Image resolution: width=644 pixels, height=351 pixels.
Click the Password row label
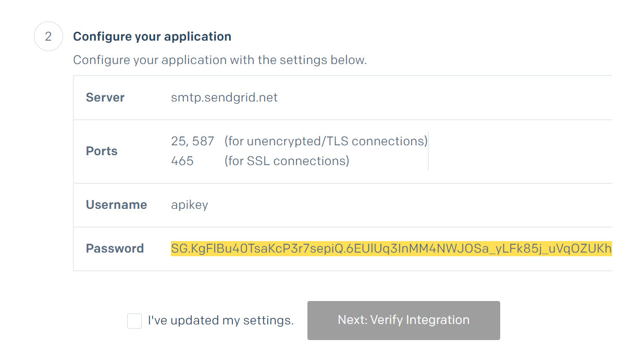coord(115,248)
